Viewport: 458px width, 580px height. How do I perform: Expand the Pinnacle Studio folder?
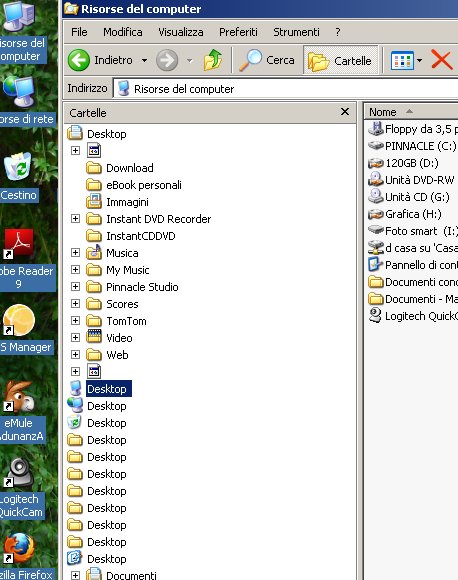pyautogui.click(x=75, y=287)
